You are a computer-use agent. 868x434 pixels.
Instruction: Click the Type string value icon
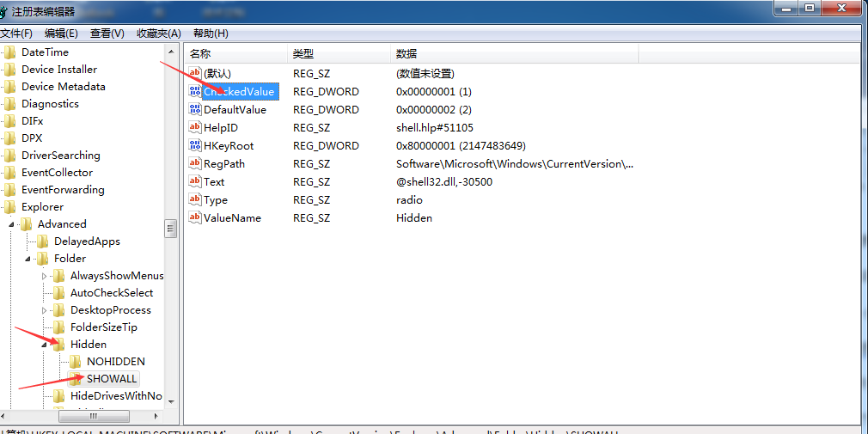click(195, 200)
